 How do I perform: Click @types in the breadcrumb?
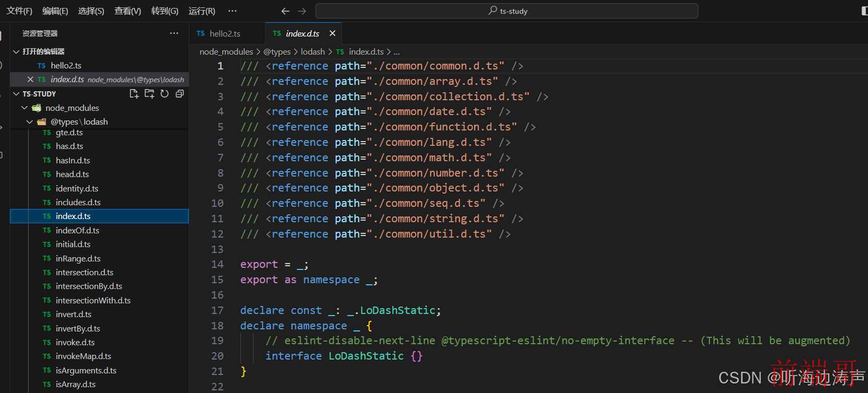[x=277, y=51]
